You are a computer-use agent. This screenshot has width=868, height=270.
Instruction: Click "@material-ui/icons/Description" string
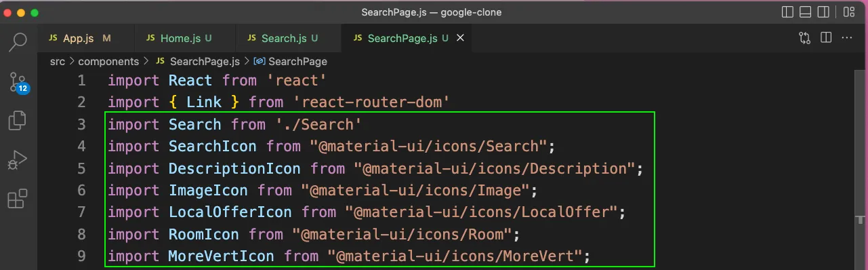(x=495, y=168)
